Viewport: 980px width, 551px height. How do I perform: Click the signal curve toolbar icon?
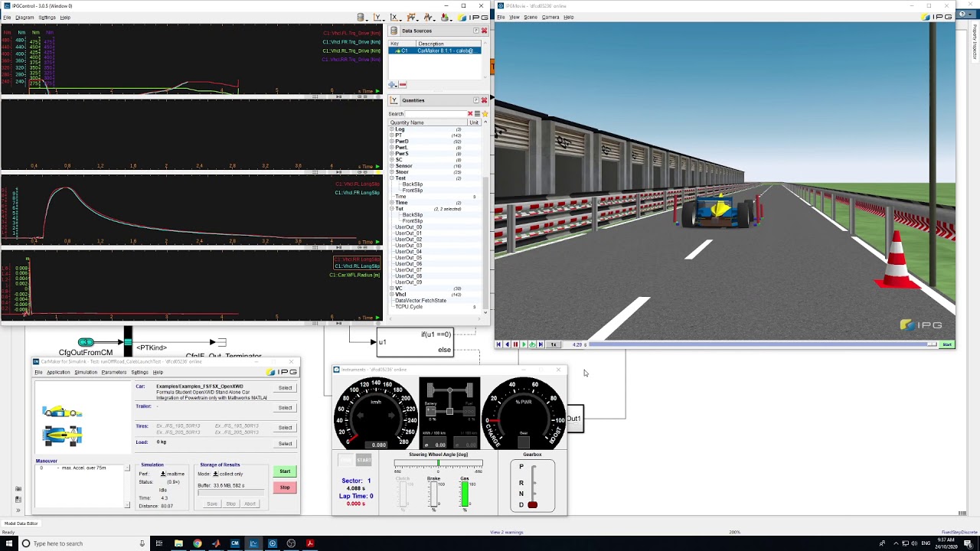point(429,17)
